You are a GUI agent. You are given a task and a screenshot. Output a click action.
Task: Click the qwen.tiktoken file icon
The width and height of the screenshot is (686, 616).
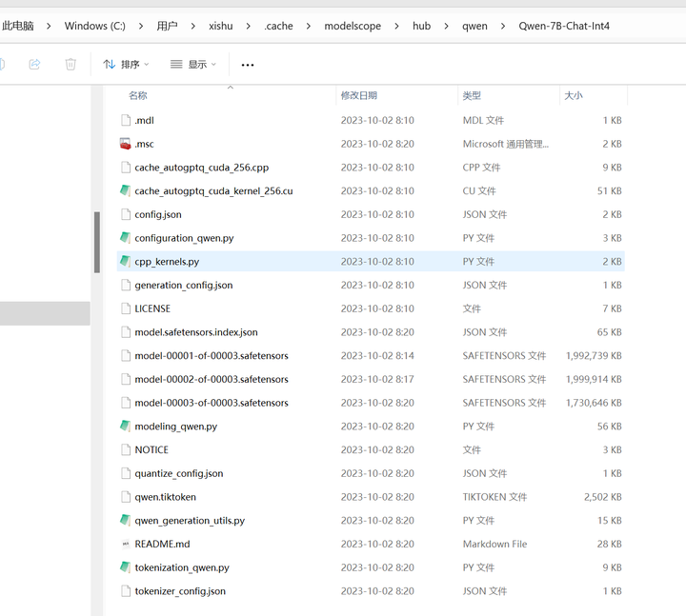[x=126, y=497]
